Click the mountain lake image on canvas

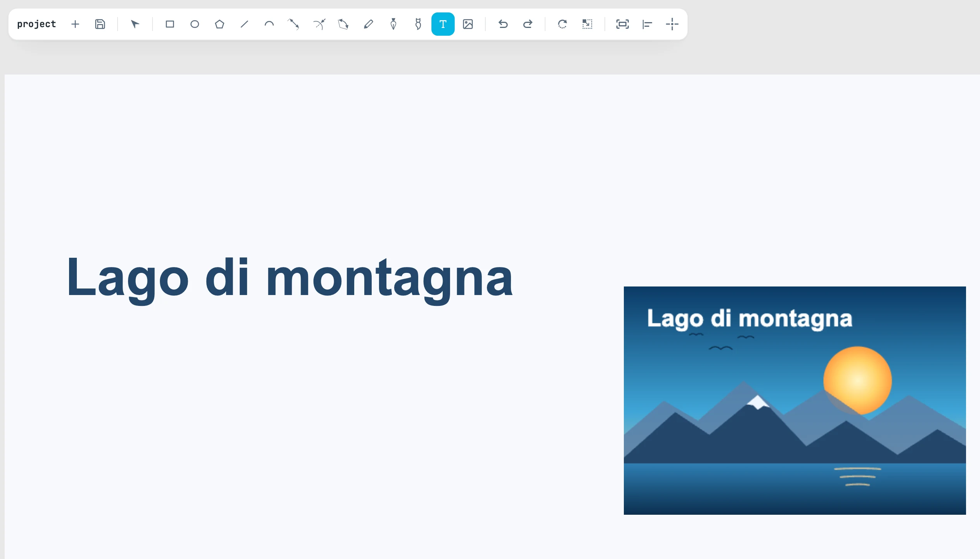click(795, 401)
